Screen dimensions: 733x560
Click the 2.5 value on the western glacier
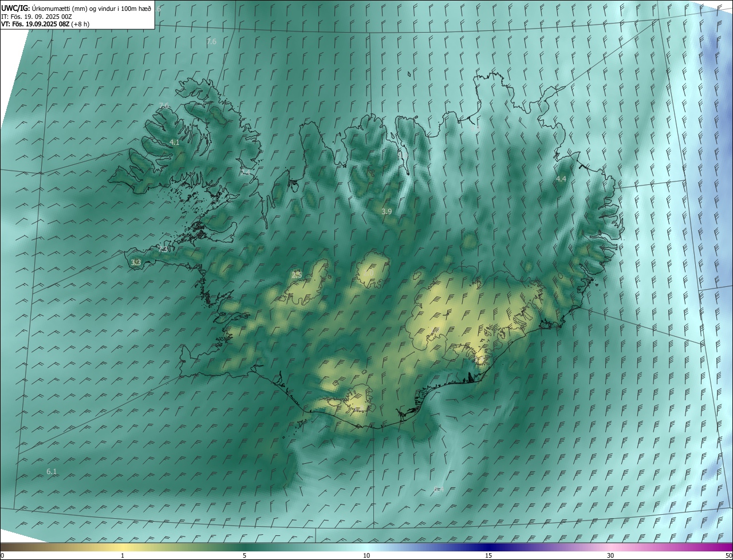pyautogui.click(x=297, y=275)
